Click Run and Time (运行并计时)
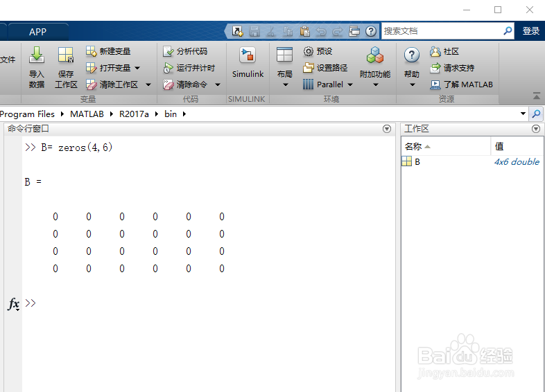Image resolution: width=545 pixels, height=392 pixels. pos(189,68)
